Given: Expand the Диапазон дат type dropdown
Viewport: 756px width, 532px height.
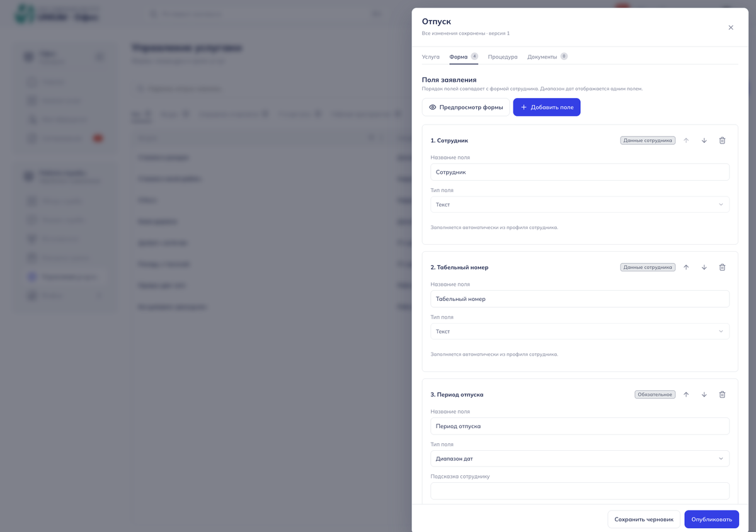Looking at the screenshot, I should tap(580, 458).
